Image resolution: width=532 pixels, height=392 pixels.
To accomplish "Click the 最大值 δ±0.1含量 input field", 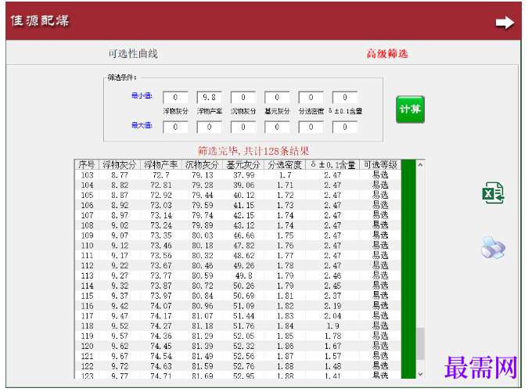I will click(x=345, y=128).
